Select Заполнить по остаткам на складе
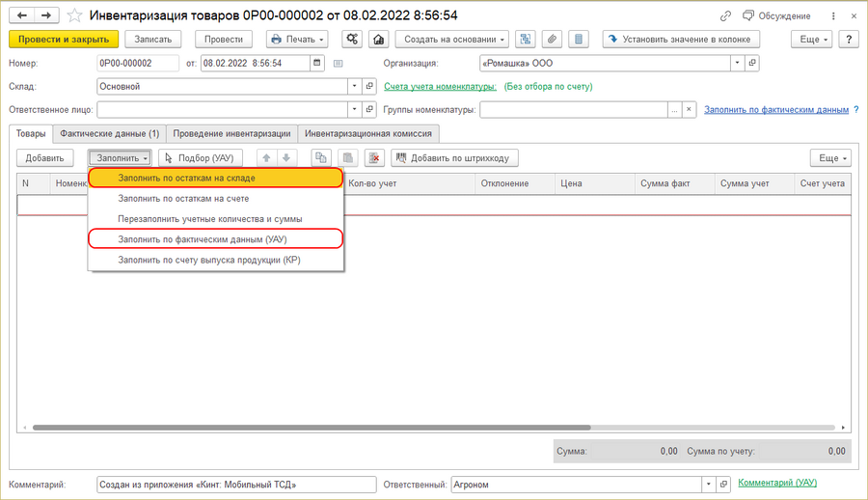The width and height of the screenshot is (868, 500). 216,178
